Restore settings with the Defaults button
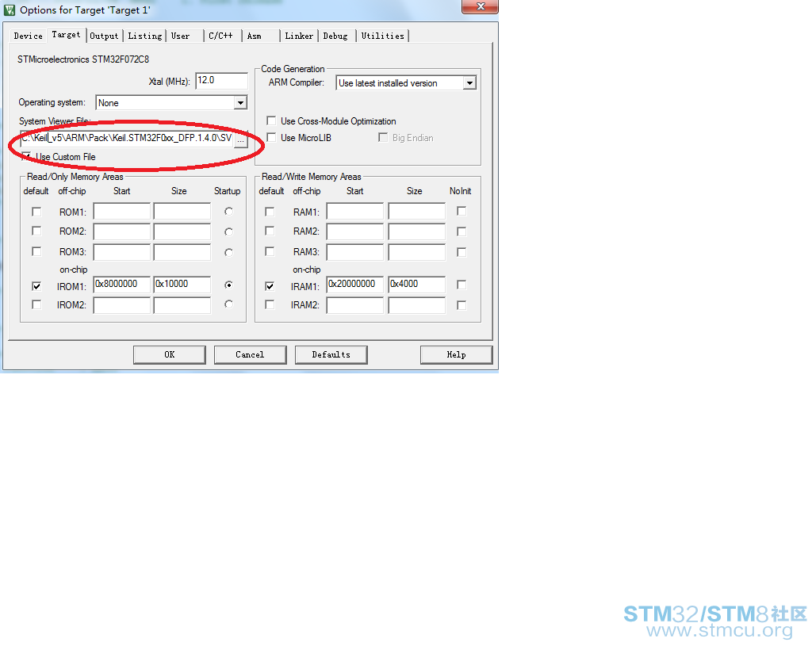 pos(331,354)
